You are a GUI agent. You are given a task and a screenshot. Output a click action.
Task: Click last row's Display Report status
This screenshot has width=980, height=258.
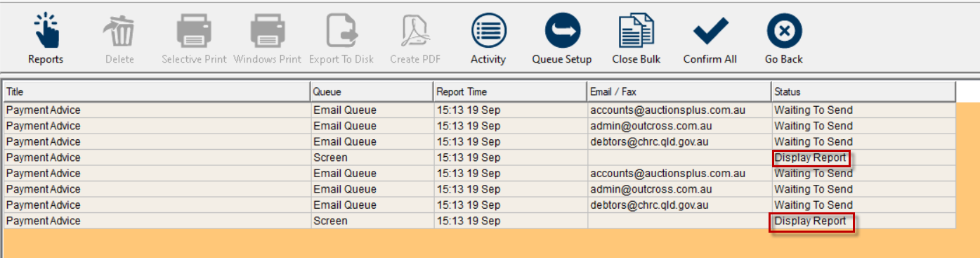tap(813, 222)
